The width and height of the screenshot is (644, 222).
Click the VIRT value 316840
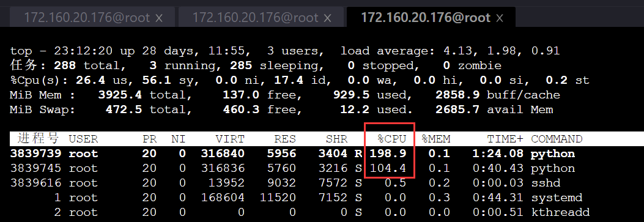[223, 154]
